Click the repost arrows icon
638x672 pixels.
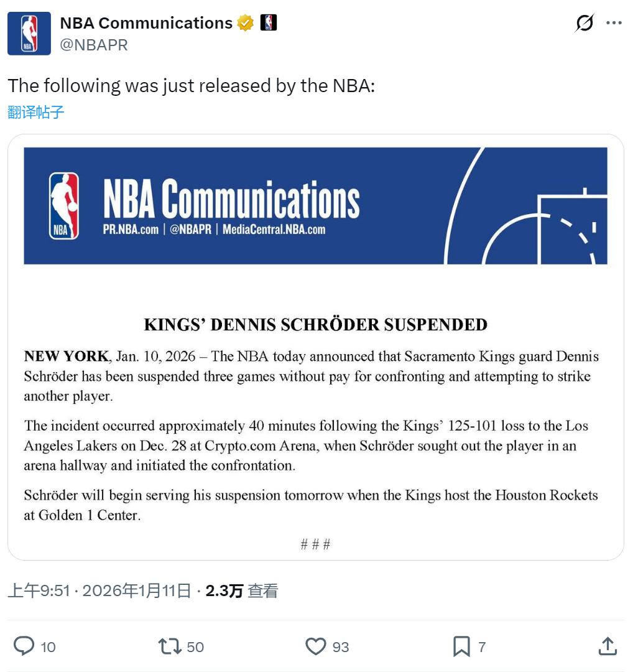tap(169, 646)
